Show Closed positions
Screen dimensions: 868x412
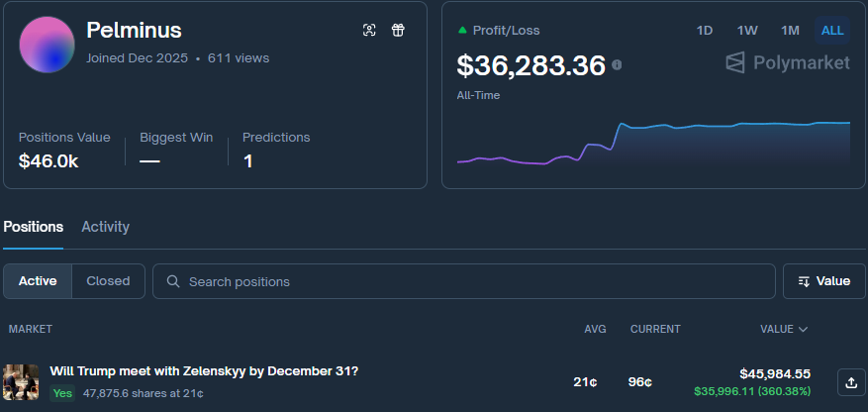tap(108, 281)
